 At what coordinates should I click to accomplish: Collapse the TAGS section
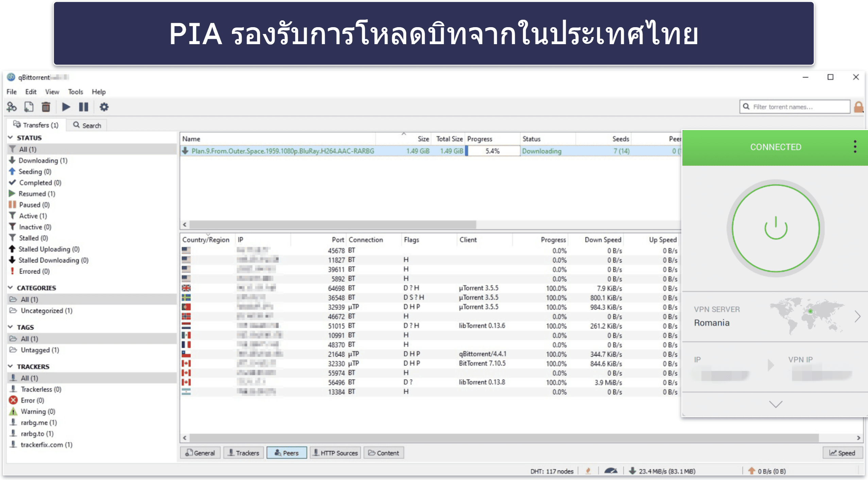(x=11, y=327)
